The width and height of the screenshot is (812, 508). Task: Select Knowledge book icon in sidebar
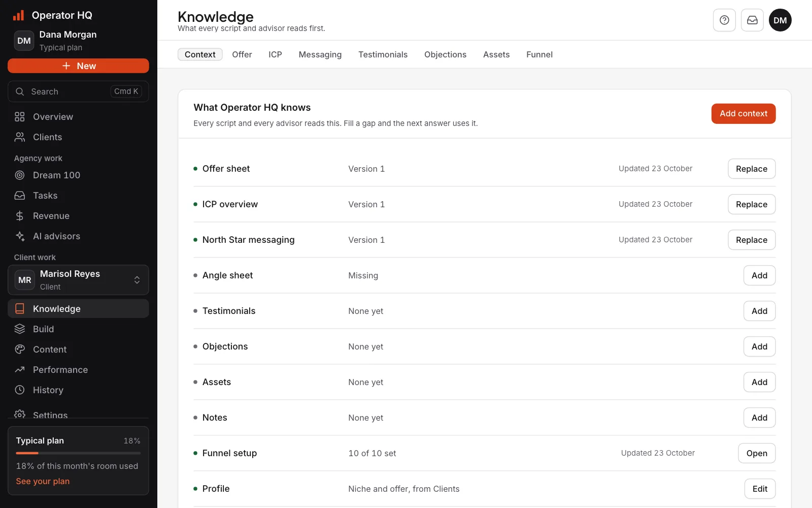click(20, 309)
